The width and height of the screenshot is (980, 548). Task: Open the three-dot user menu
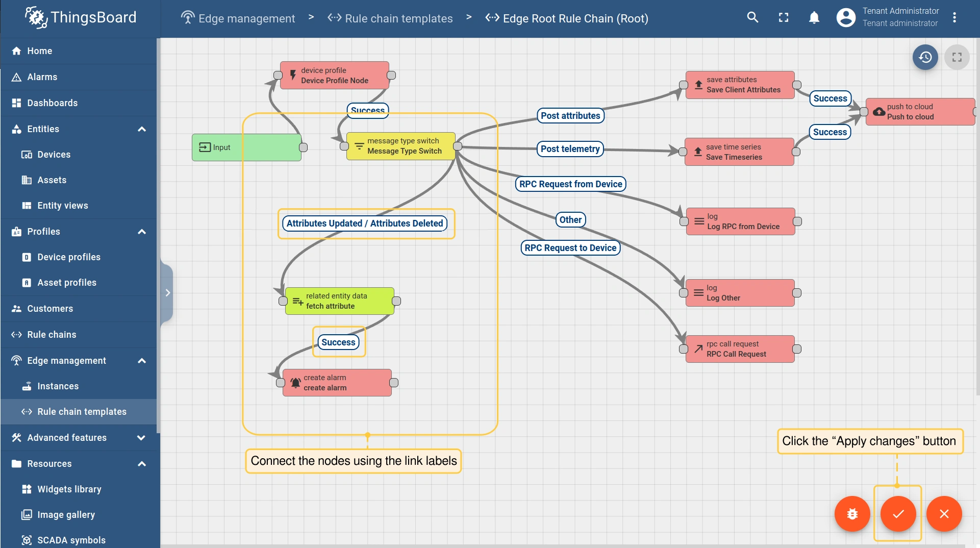tap(954, 17)
